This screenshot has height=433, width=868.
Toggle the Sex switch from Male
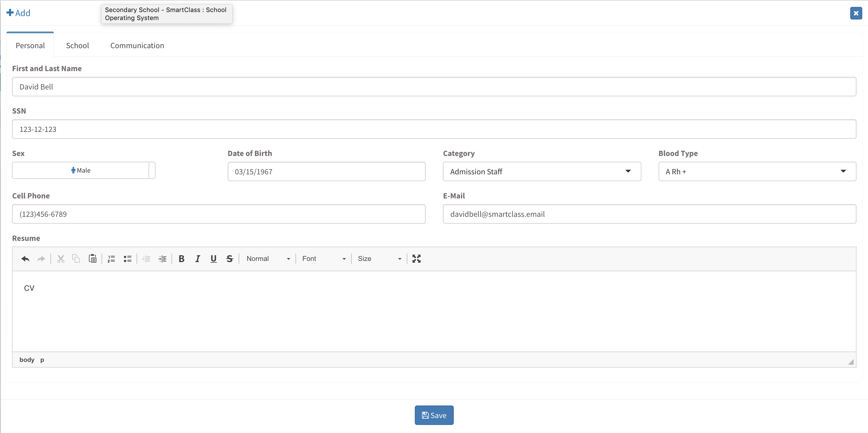pos(83,170)
